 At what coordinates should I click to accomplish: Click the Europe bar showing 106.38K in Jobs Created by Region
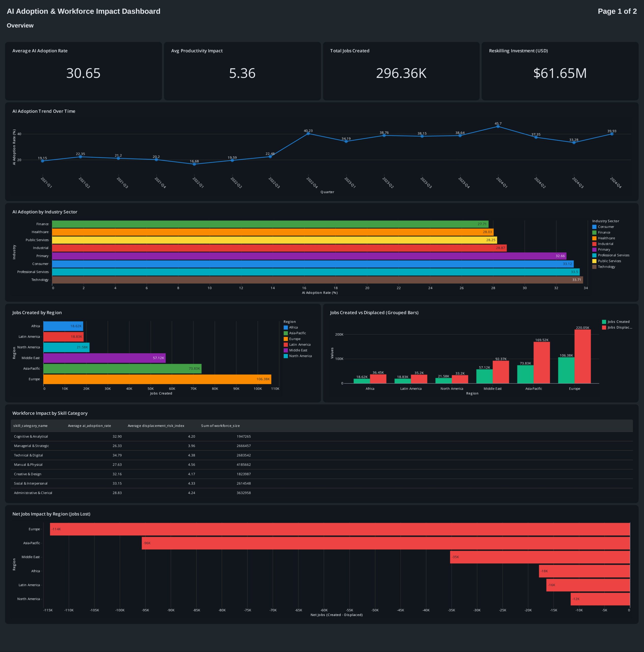click(157, 379)
